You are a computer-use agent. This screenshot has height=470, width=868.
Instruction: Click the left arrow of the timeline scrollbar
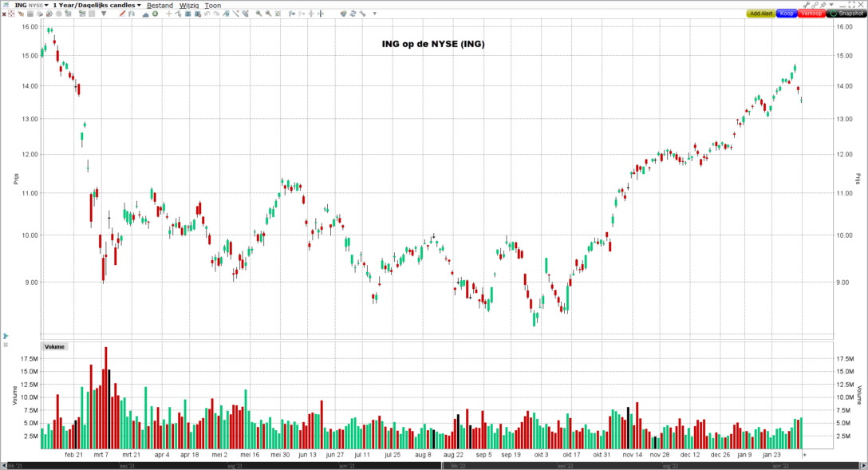pos(3,465)
